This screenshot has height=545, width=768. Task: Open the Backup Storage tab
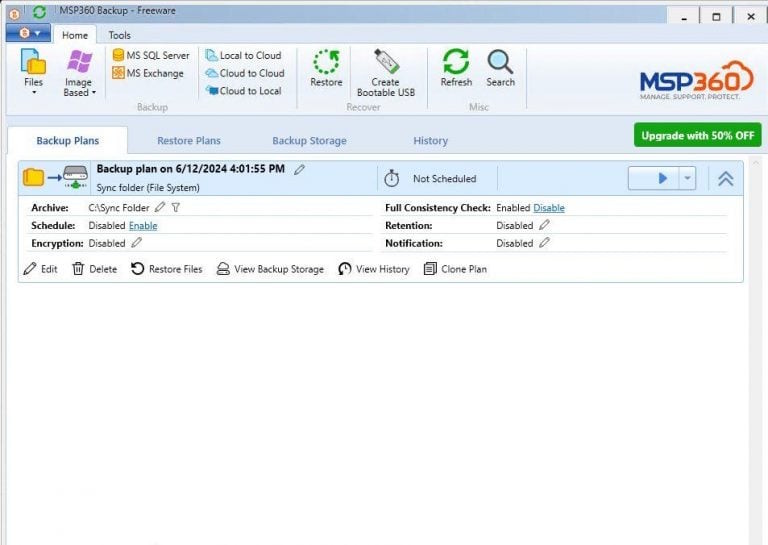[309, 141]
